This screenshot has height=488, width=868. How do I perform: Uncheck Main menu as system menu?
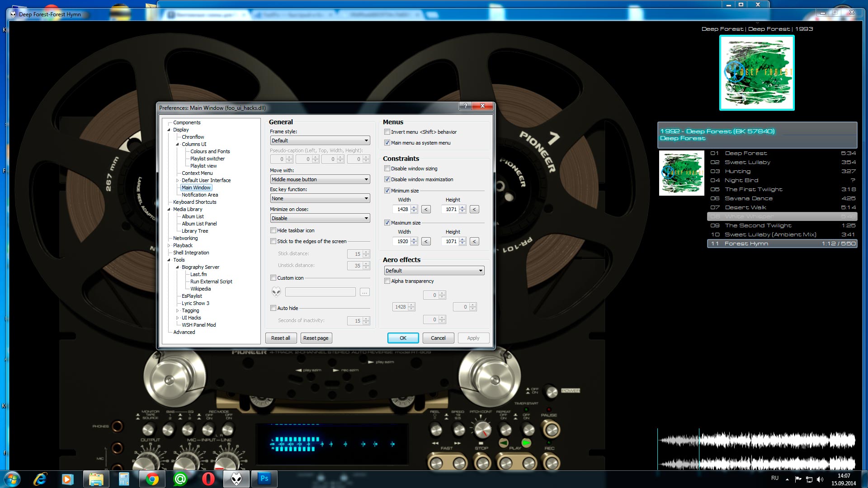coord(387,143)
